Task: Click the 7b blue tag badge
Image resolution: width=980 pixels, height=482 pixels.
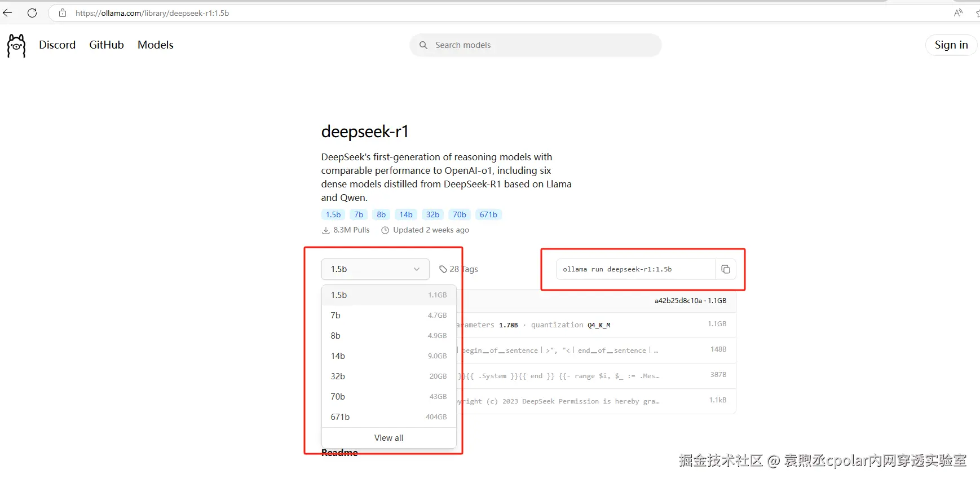Action: coord(359,214)
